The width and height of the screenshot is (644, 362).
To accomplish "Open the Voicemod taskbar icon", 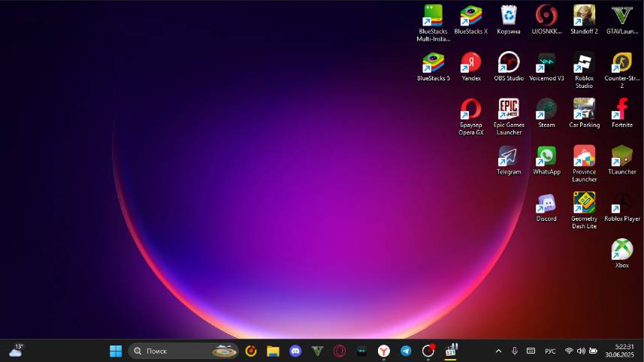I will point(362,351).
